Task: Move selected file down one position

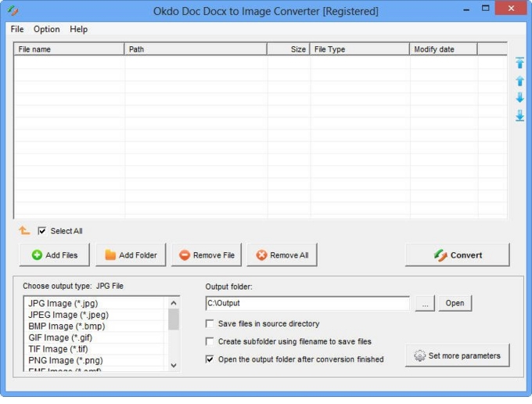Action: pyautogui.click(x=519, y=98)
